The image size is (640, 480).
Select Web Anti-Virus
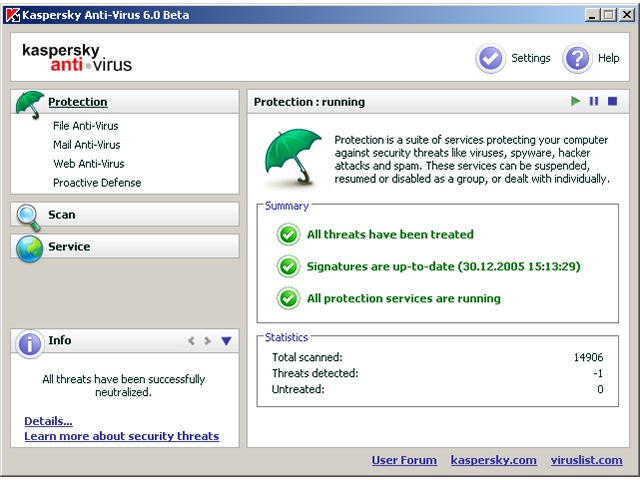(x=89, y=164)
